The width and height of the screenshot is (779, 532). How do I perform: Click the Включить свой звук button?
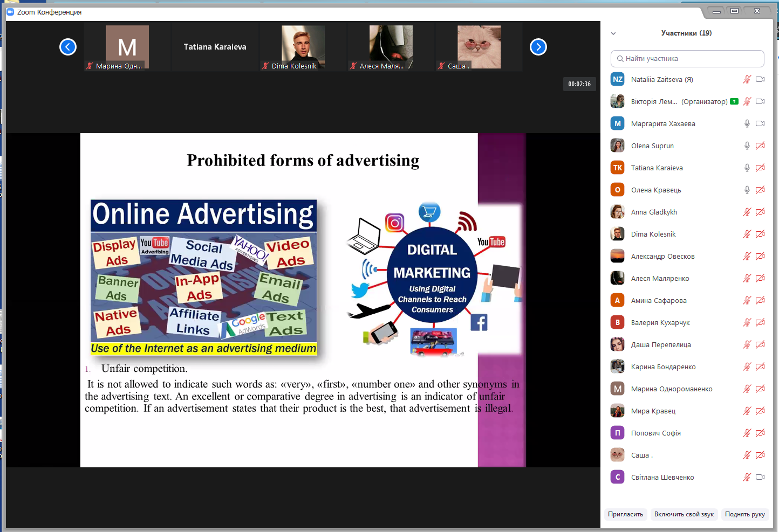(x=684, y=514)
